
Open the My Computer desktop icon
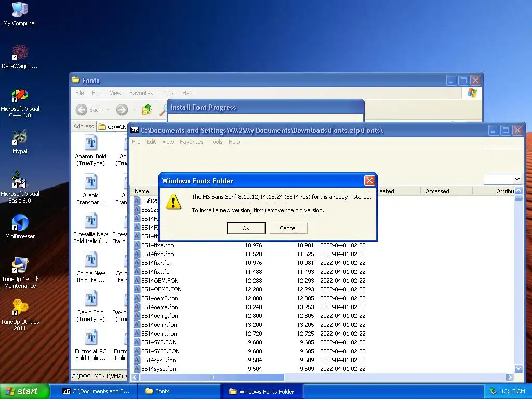(20, 14)
